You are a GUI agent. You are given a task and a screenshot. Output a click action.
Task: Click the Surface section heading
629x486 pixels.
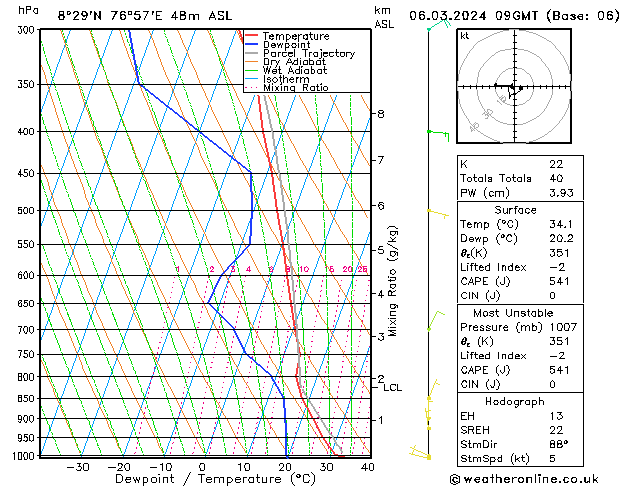coord(515,210)
